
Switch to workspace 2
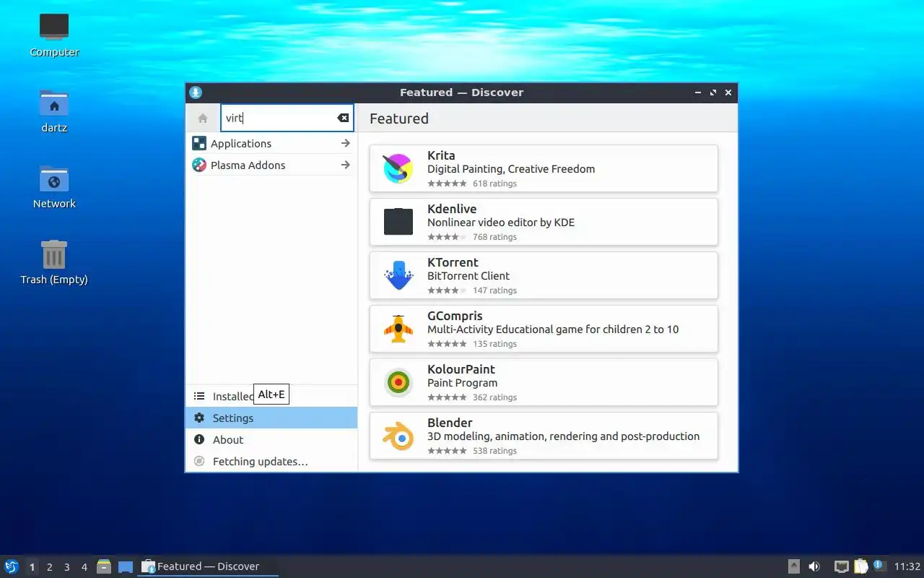click(50, 567)
